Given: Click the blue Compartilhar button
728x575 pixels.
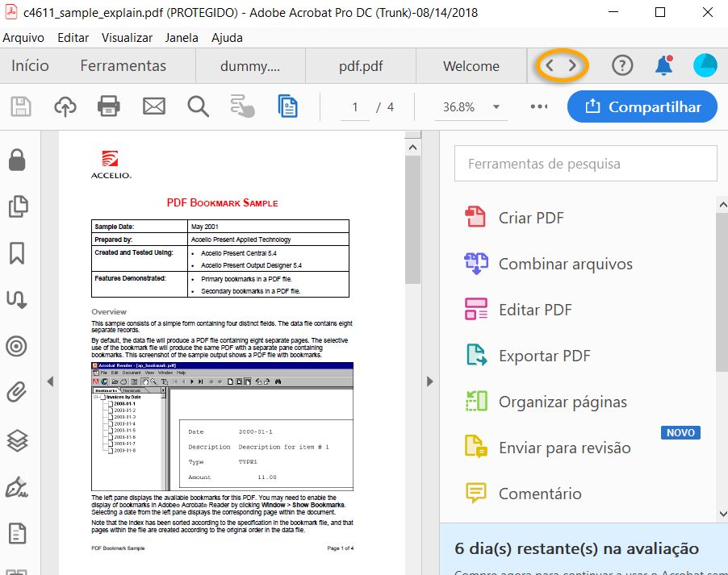Looking at the screenshot, I should pos(642,106).
